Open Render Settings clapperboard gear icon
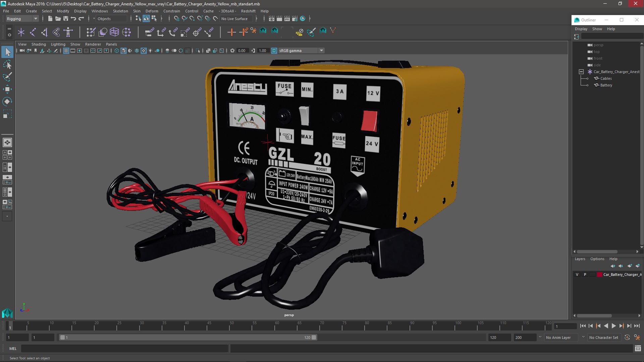This screenshot has width=644, height=362. (x=295, y=19)
